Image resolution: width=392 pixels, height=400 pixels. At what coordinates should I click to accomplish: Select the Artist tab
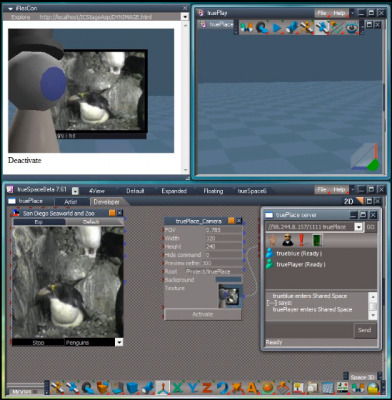71,202
